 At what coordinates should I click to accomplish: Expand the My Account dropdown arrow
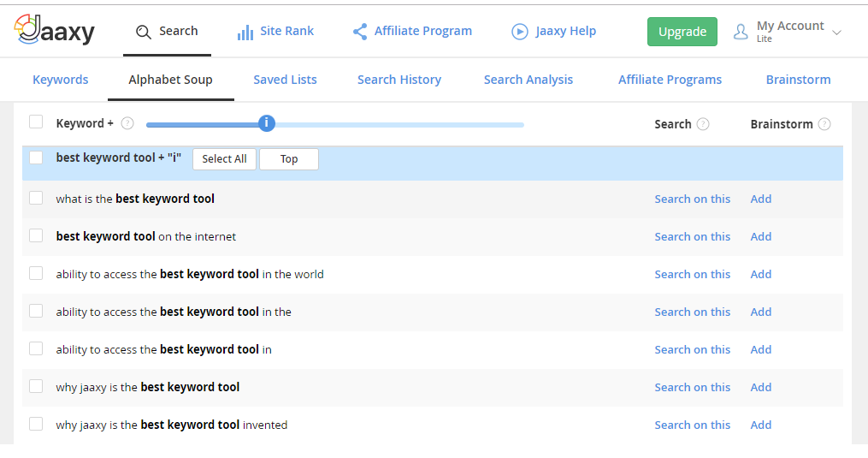(837, 33)
